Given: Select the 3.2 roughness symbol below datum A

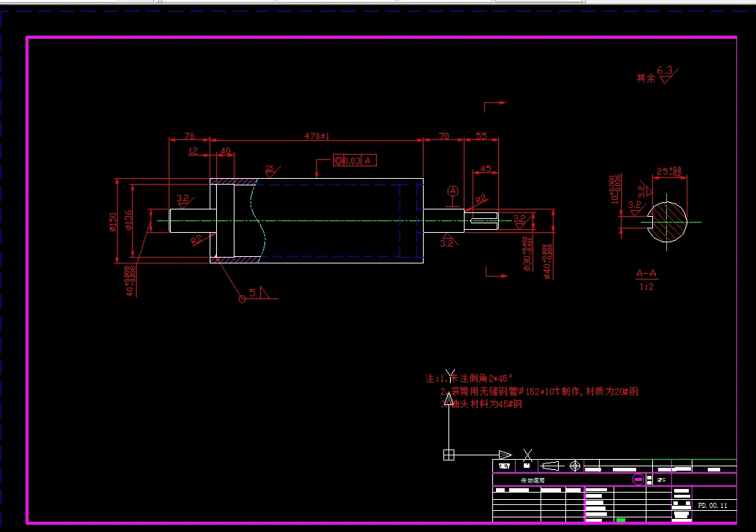Looking at the screenshot, I should click(448, 241).
